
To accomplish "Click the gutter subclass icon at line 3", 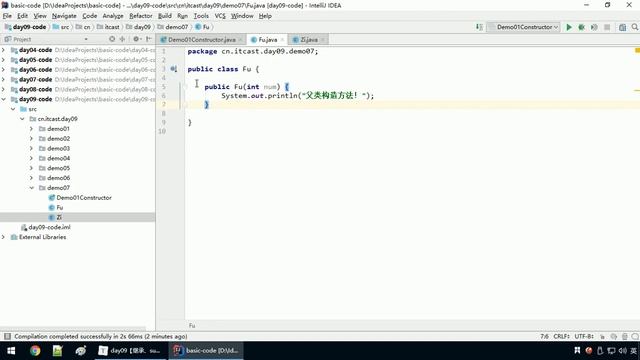I will pyautogui.click(x=173, y=69).
